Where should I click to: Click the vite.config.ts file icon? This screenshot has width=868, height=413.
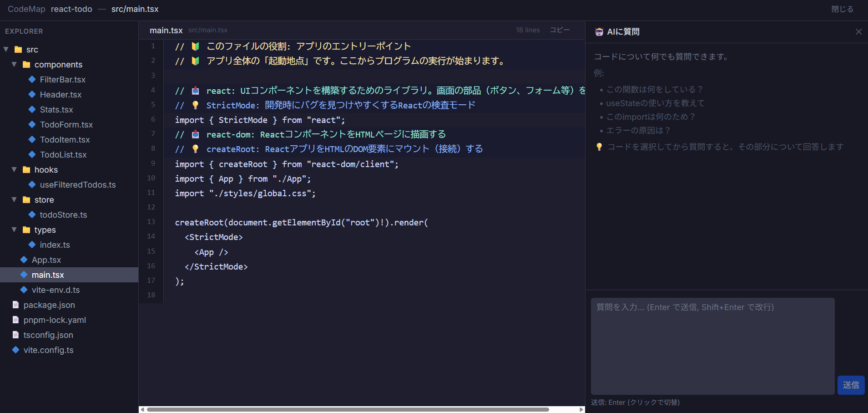[15, 350]
